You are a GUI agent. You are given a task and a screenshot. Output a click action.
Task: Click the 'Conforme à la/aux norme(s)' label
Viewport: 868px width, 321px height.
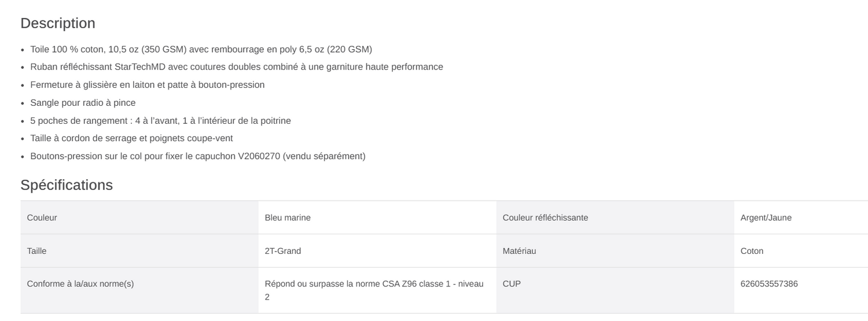point(80,284)
